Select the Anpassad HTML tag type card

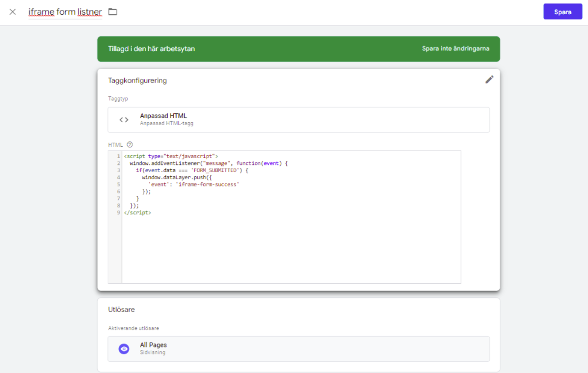tap(298, 119)
